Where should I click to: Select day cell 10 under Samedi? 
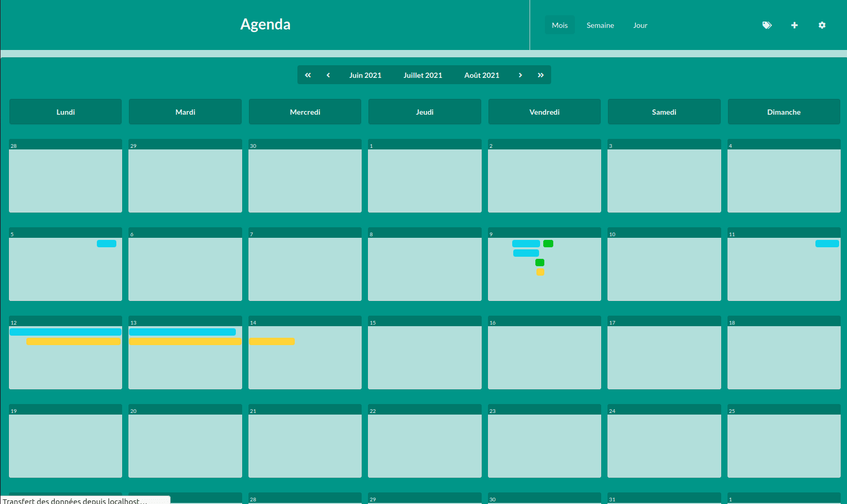(664, 264)
